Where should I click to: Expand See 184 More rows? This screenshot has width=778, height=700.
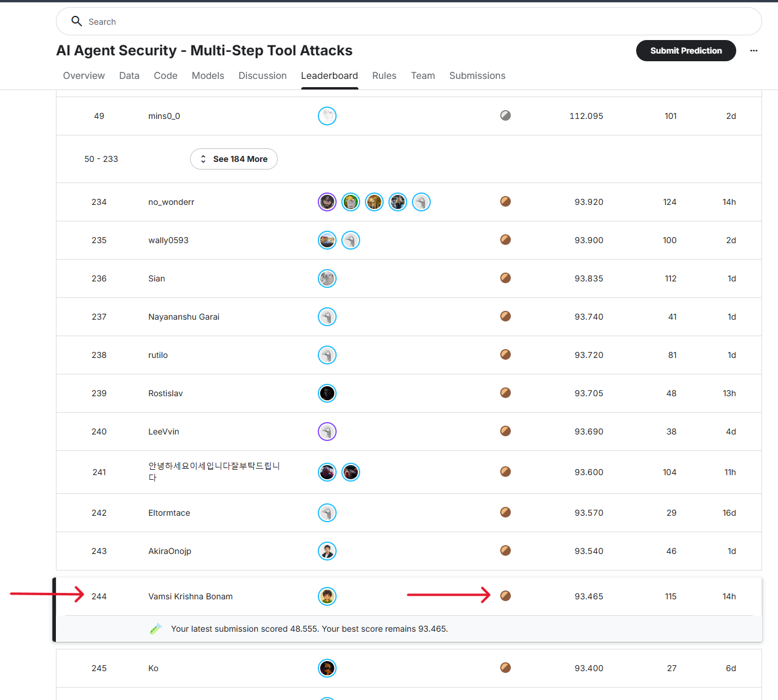pyautogui.click(x=234, y=159)
